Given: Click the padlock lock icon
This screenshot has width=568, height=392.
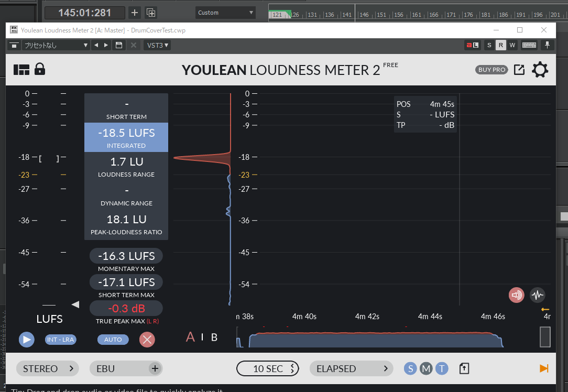Looking at the screenshot, I should point(40,69).
